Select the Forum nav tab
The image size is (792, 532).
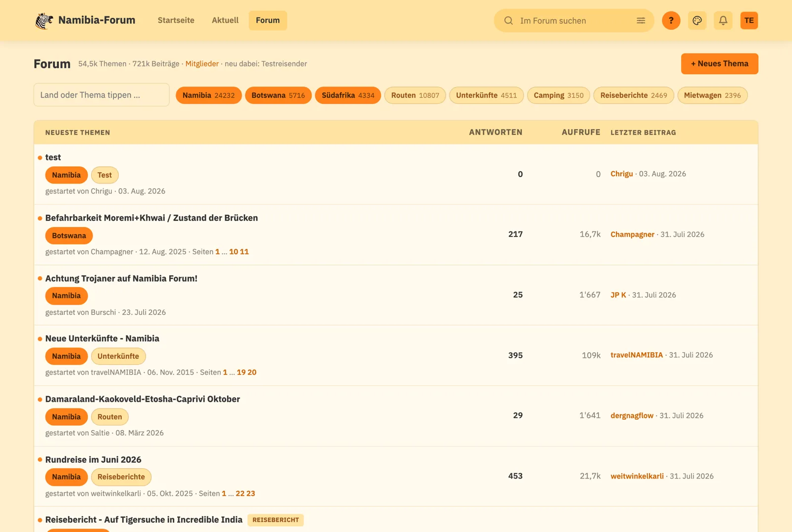[x=268, y=20]
